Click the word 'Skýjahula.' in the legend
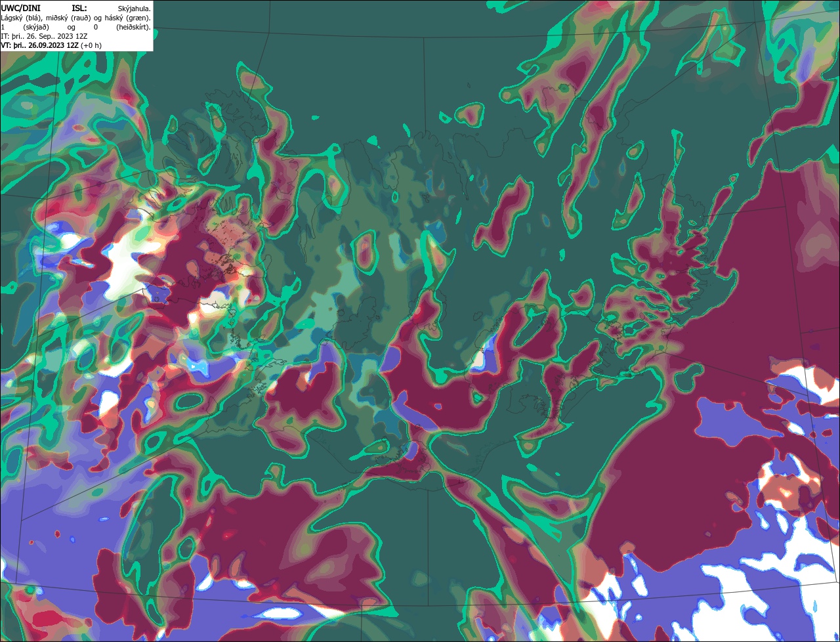Image resolution: width=840 pixels, height=642 pixels. (x=135, y=9)
